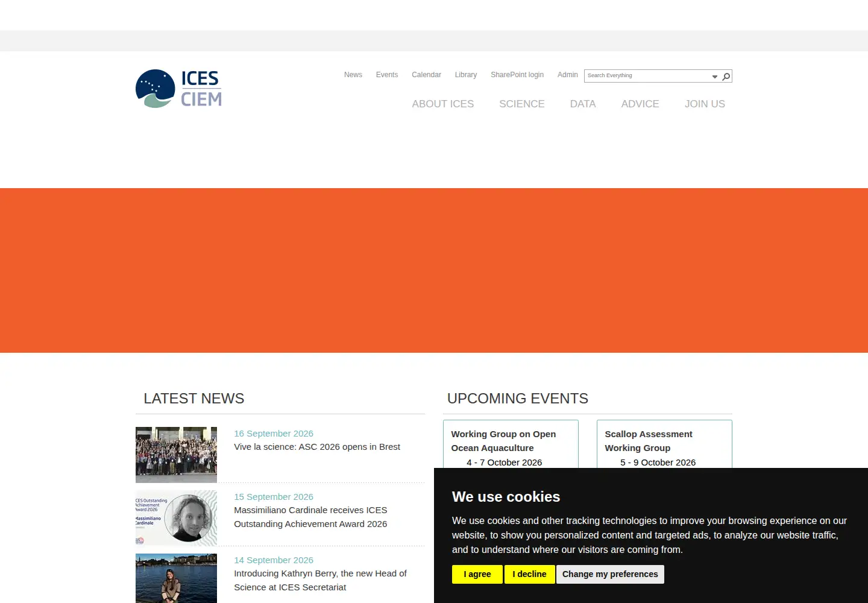The width and height of the screenshot is (868, 603).
Task: Click the LATEST NEWS heading
Action: [194, 399]
